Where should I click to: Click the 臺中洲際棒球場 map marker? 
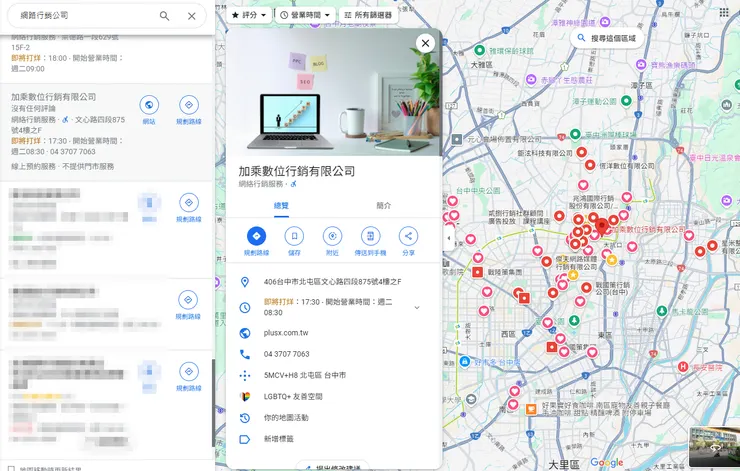(575, 135)
